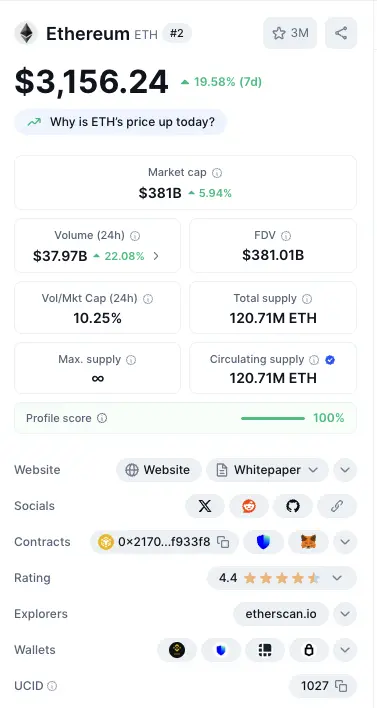This screenshot has height=708, width=377.
Task: Click the chain link icon in Socials
Action: click(x=337, y=506)
